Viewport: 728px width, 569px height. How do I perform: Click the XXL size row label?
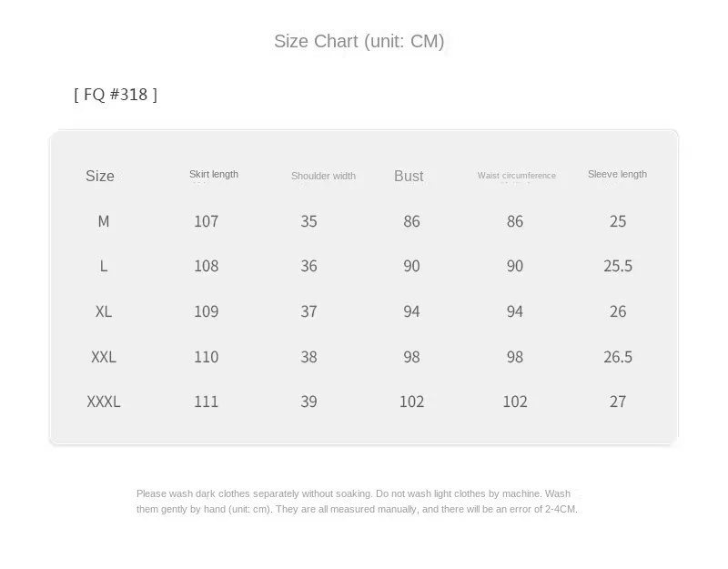pyautogui.click(x=104, y=357)
